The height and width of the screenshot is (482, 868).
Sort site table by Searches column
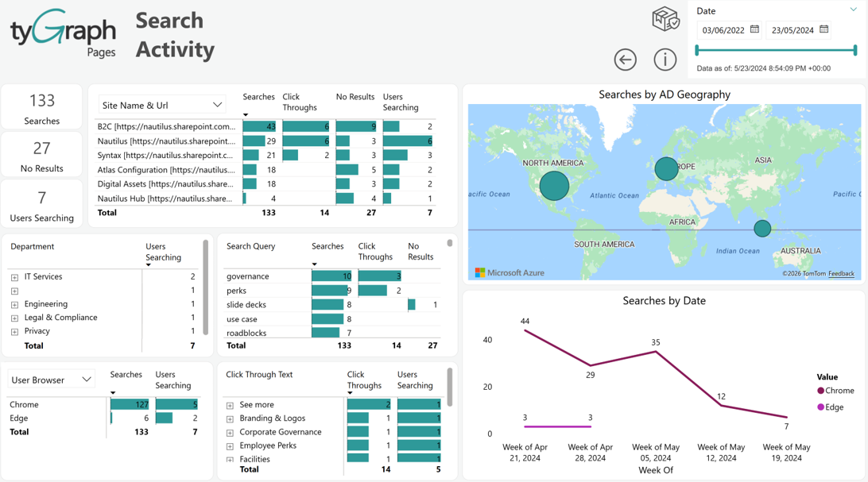pos(258,97)
